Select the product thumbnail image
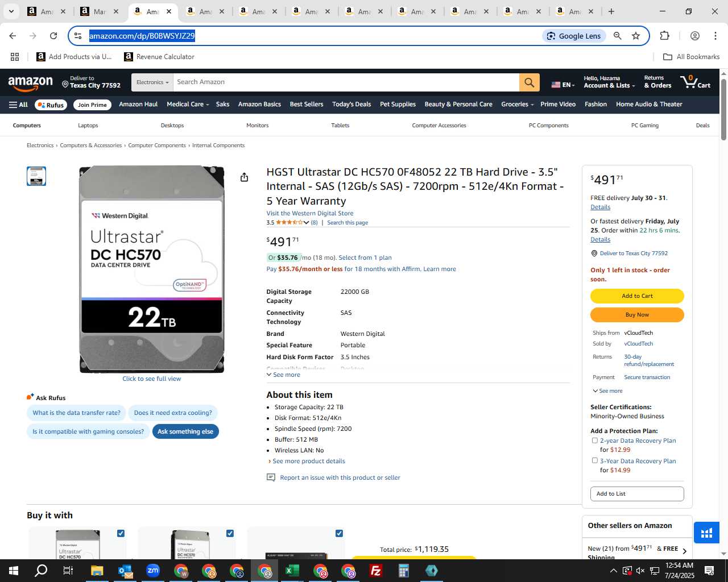The height and width of the screenshot is (582, 728). [36, 176]
